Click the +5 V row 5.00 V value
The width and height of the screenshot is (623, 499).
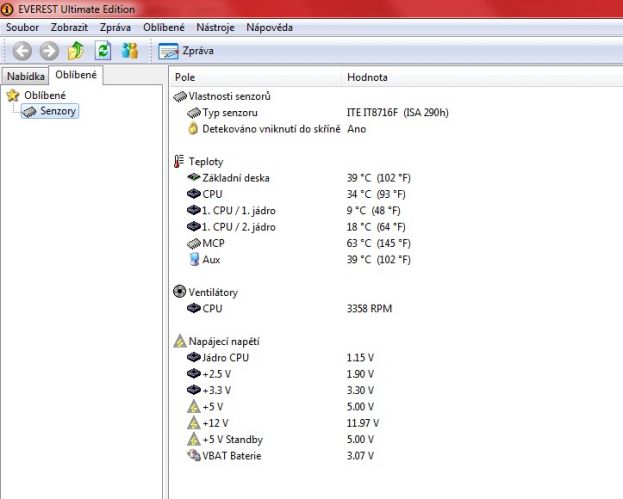click(x=360, y=406)
